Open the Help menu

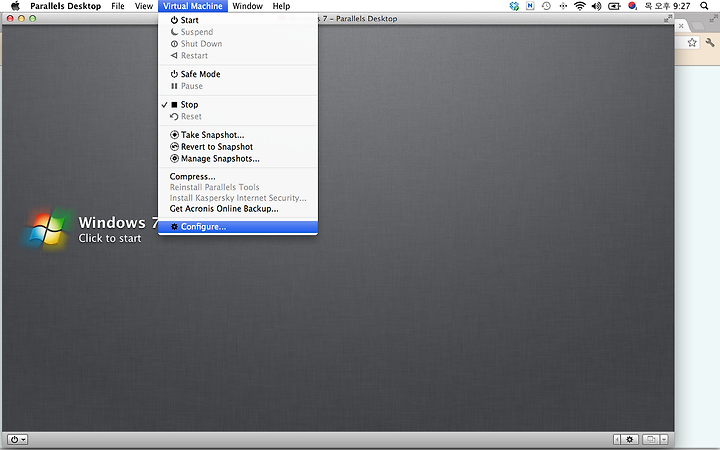tap(281, 6)
